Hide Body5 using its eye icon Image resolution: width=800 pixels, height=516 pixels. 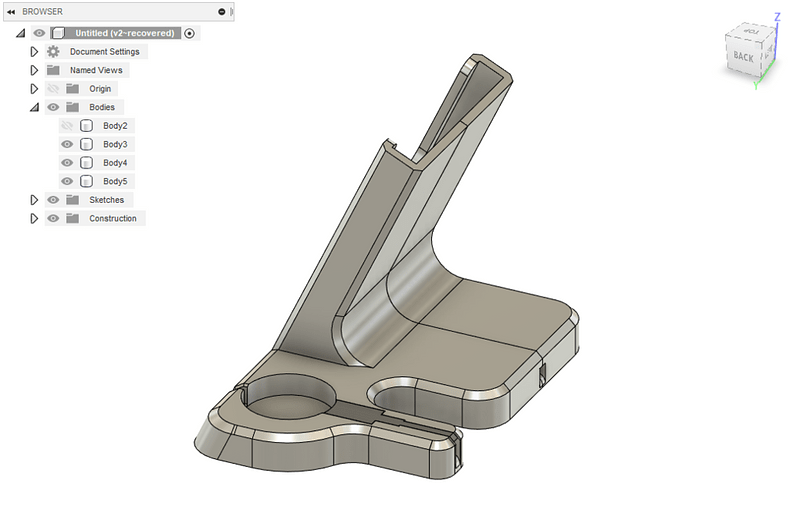[x=67, y=181]
